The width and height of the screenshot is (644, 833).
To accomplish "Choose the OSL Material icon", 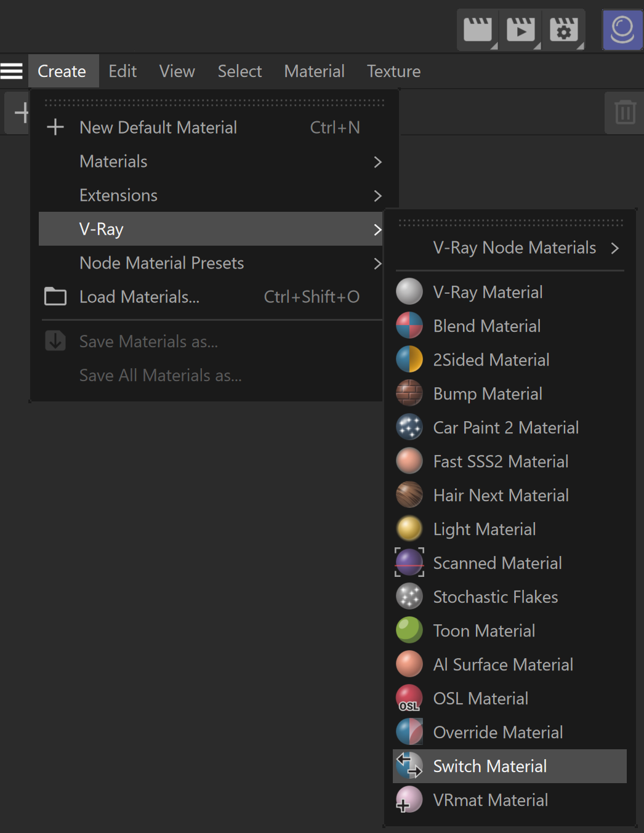I will pos(409,698).
